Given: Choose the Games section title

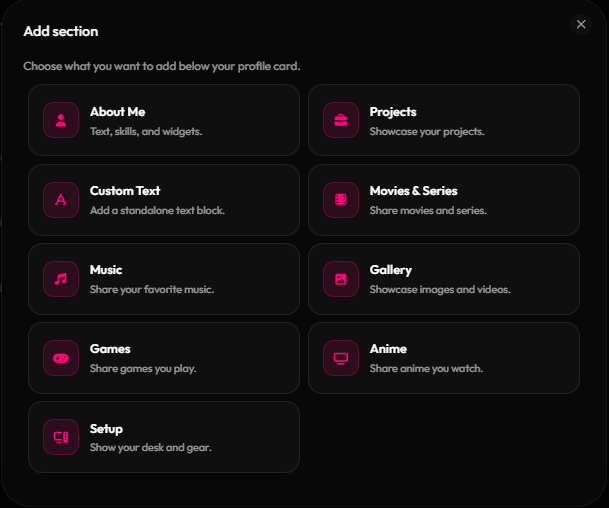Looking at the screenshot, I should coord(110,349).
